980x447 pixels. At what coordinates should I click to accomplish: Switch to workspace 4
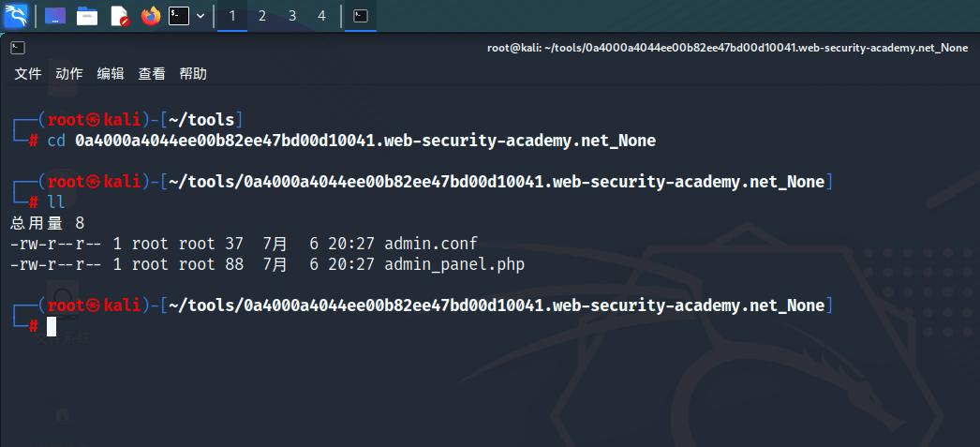pyautogui.click(x=322, y=16)
